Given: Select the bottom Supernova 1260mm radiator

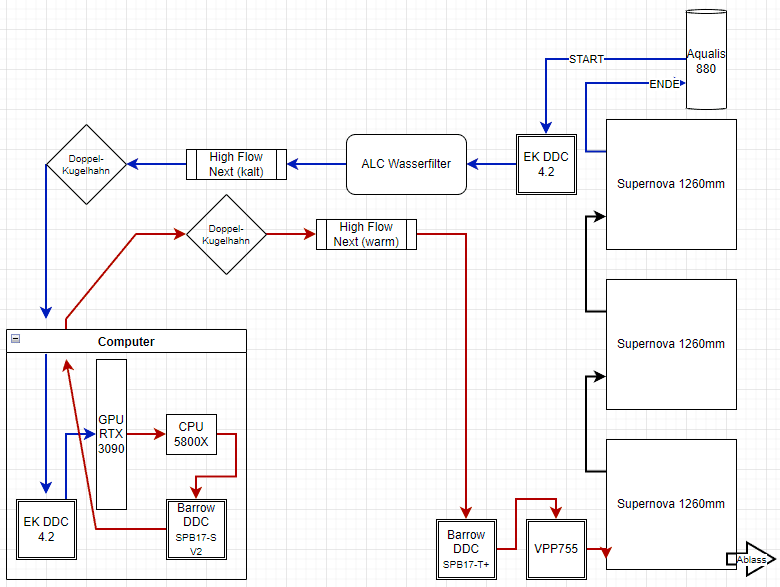Looking at the screenshot, I should click(x=671, y=504).
